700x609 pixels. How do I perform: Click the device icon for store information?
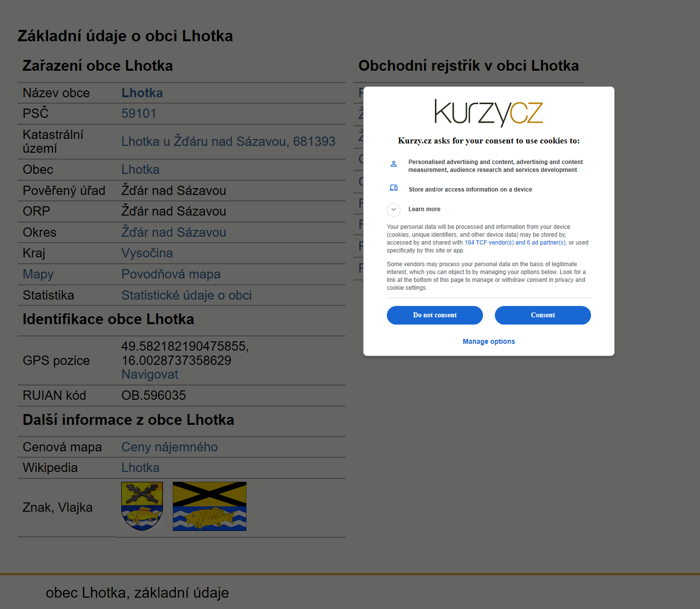pos(394,188)
